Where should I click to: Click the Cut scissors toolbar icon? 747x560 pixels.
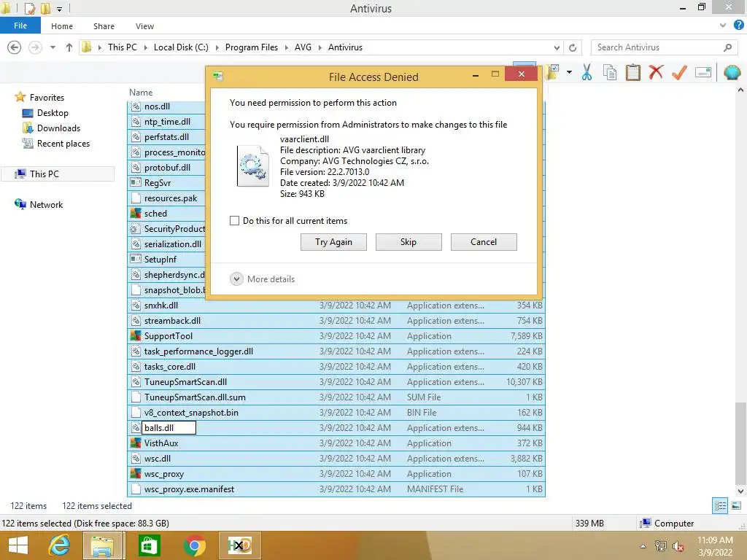[587, 73]
